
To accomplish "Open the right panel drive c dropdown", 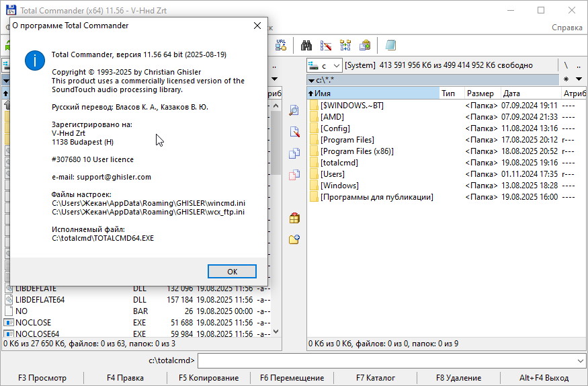I will tap(324, 66).
